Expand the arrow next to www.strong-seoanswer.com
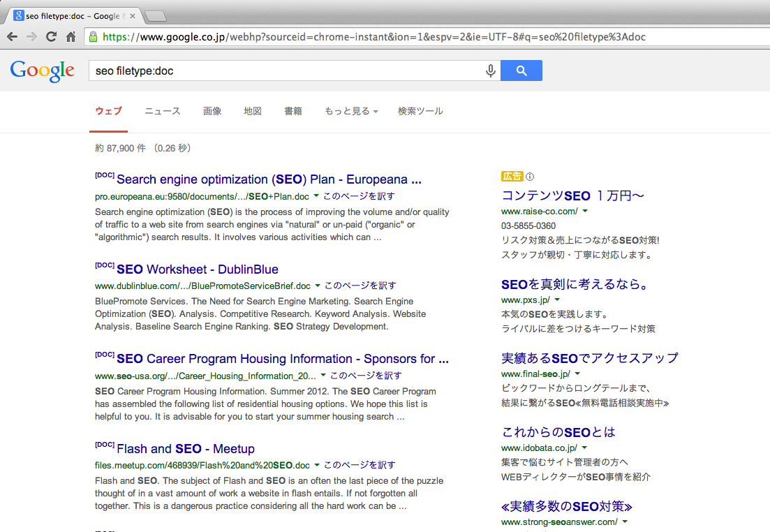The width and height of the screenshot is (770, 532). [x=625, y=522]
